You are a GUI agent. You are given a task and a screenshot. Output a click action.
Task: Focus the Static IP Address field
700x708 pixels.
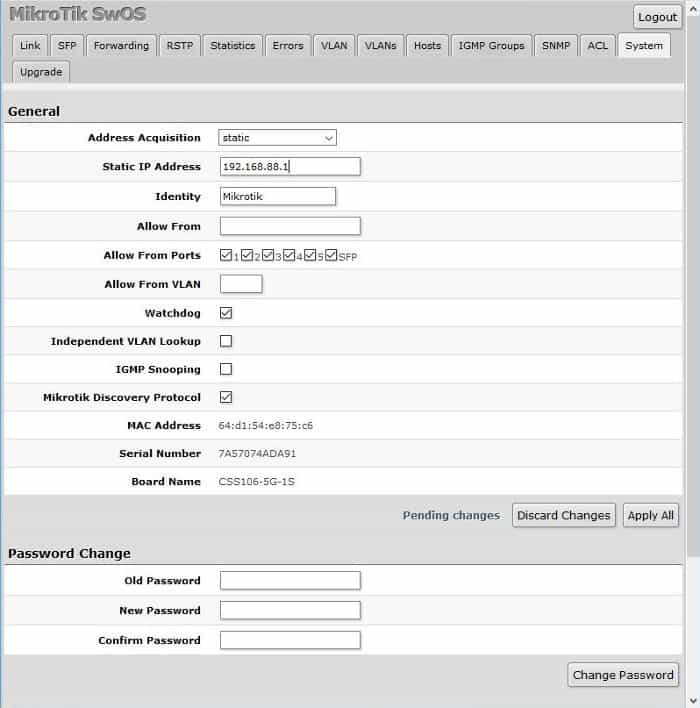tap(290, 166)
